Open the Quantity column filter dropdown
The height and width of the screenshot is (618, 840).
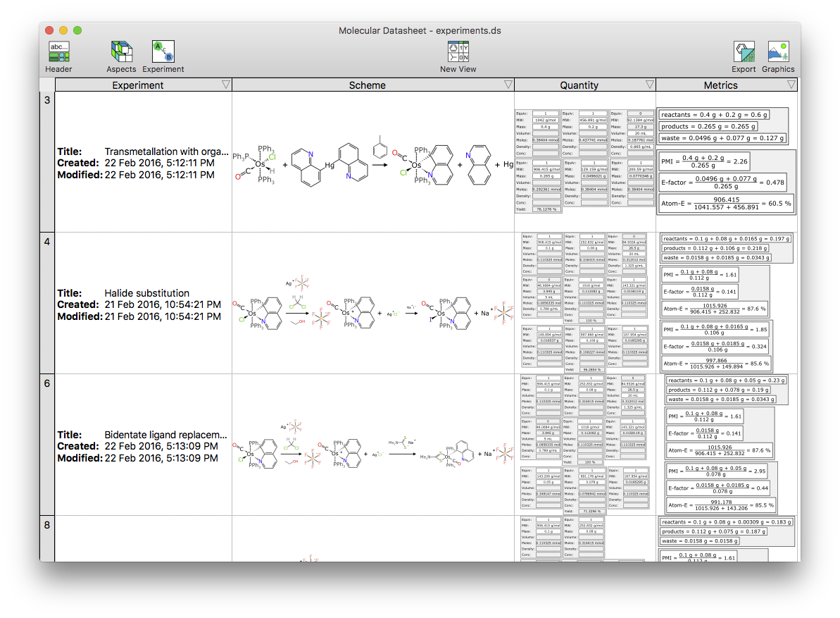pos(650,85)
